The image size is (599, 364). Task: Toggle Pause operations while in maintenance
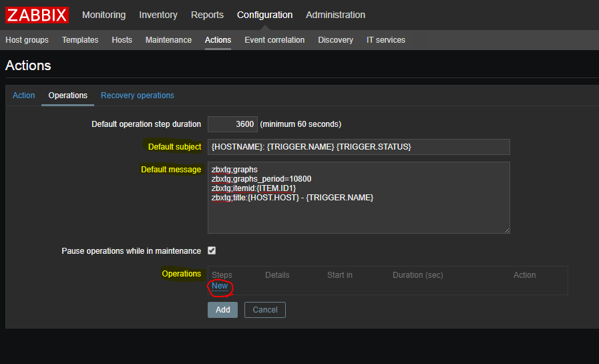tap(212, 251)
